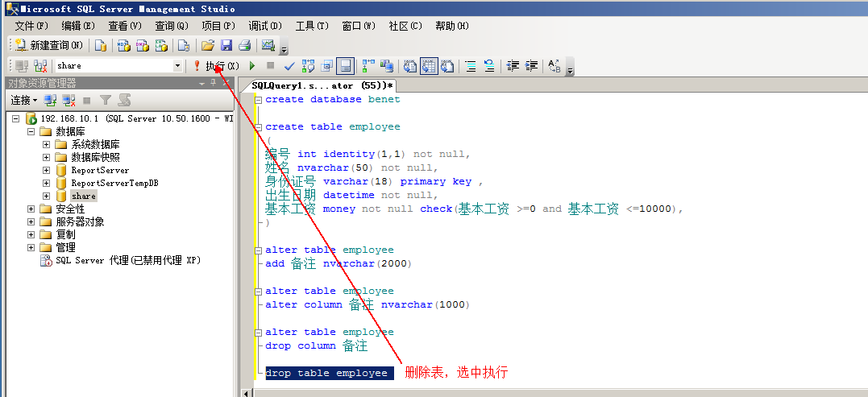Open the 工具(T) menu
868x397 pixels.
pos(312,26)
